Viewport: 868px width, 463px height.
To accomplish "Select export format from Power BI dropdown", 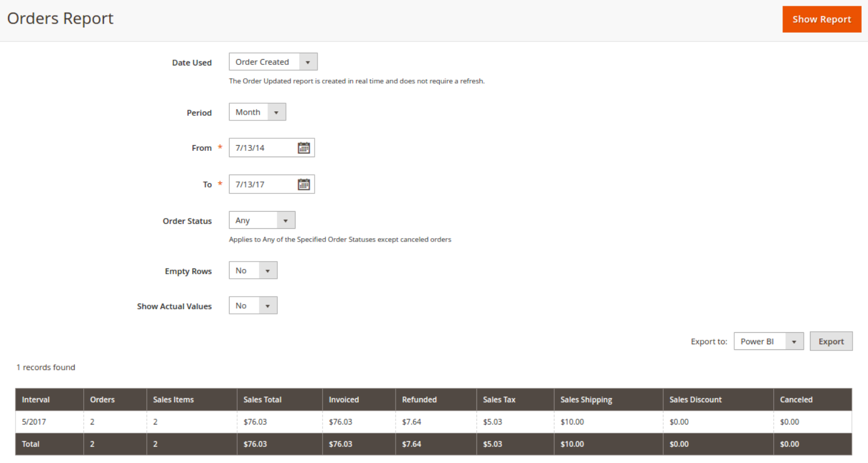I will tap(768, 341).
